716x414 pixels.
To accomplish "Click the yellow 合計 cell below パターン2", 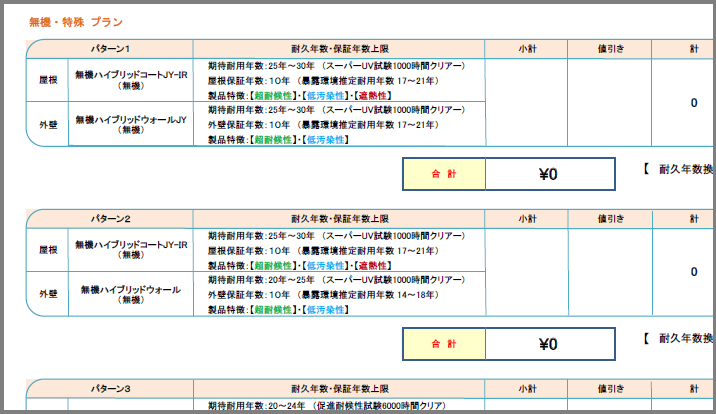I will pos(443,344).
